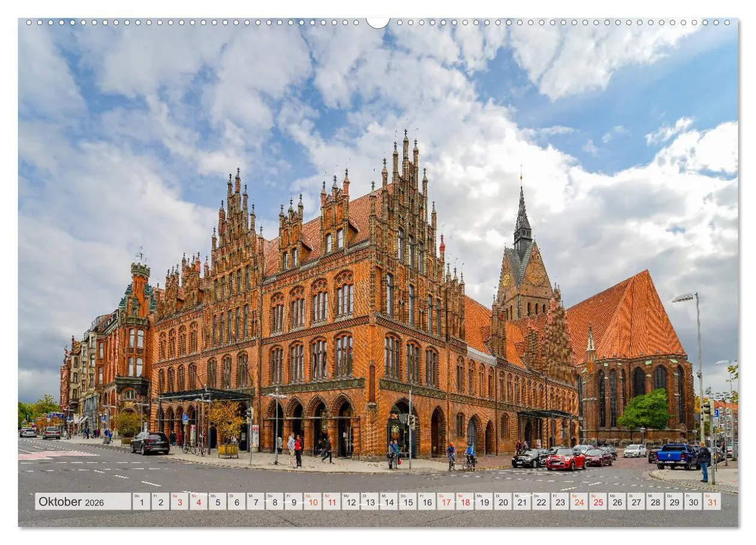Select day 21 in the calendar strip
Image resolution: width=756 pixels, height=545 pixels.
522,502
